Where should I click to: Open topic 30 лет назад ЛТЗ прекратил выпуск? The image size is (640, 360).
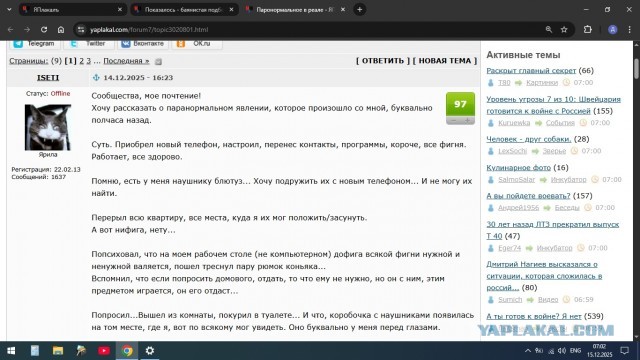click(x=553, y=230)
